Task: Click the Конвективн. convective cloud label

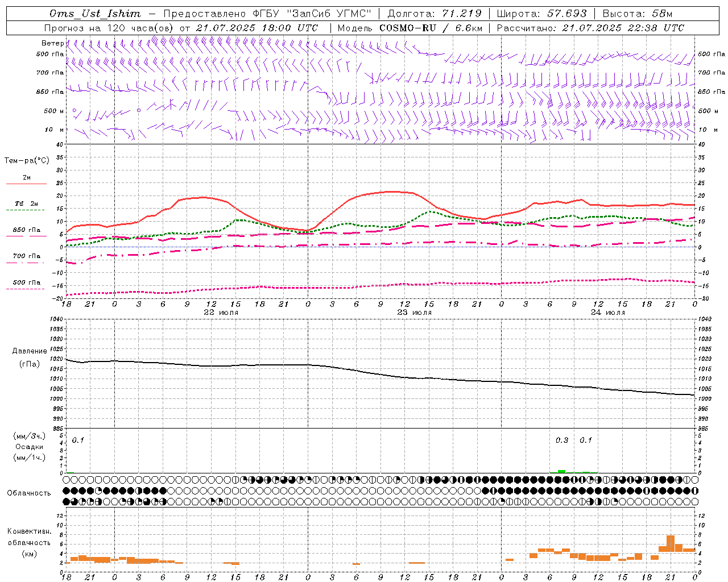Action: [x=30, y=531]
